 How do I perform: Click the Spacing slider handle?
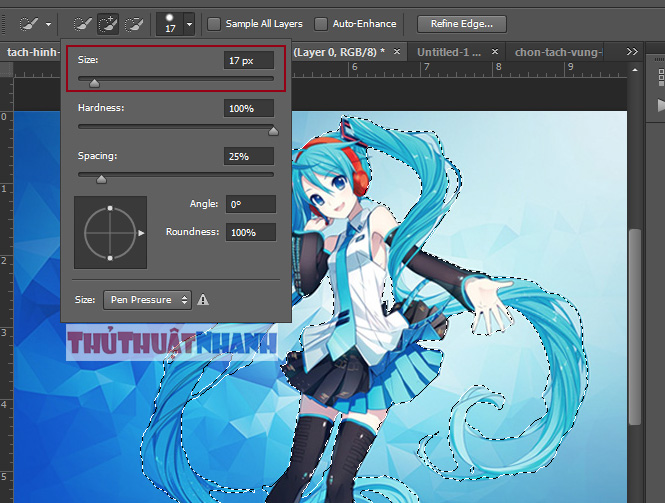[x=101, y=179]
